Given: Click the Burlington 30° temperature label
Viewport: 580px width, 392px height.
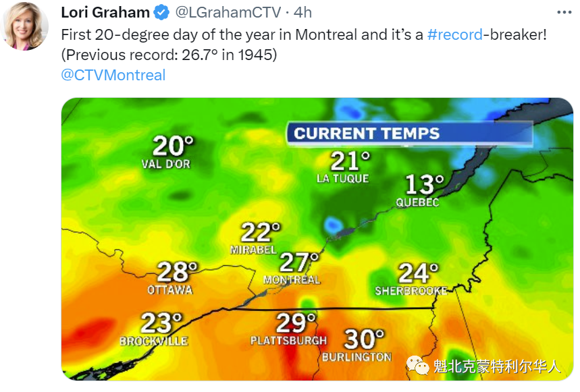Looking at the screenshot, I should 358,345.
